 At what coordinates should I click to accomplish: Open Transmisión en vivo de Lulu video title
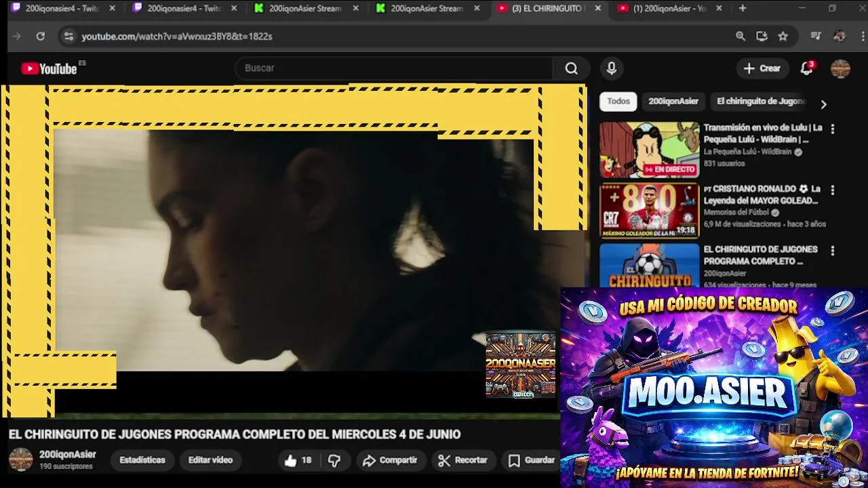point(763,134)
